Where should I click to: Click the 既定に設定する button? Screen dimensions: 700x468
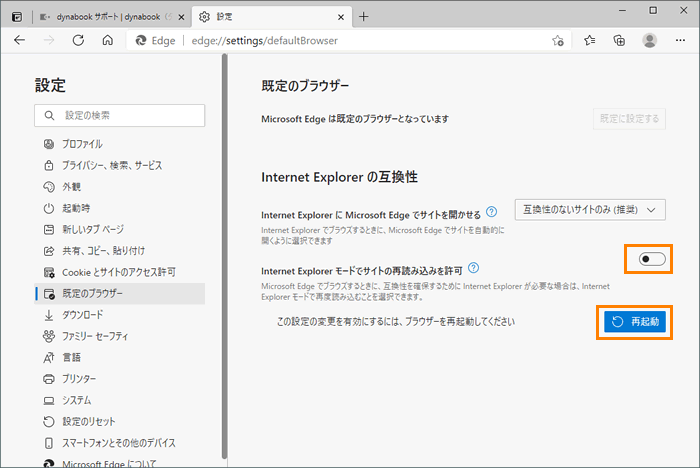pos(629,119)
